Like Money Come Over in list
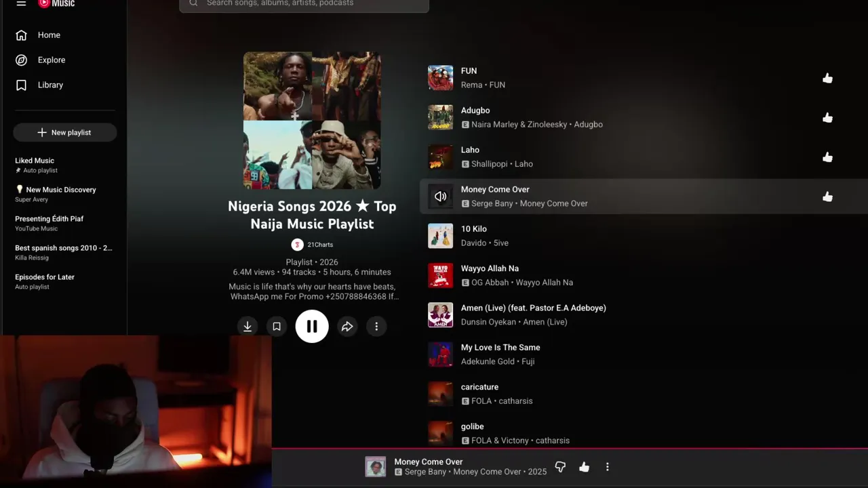Viewport: 868px width, 488px height. click(827, 197)
